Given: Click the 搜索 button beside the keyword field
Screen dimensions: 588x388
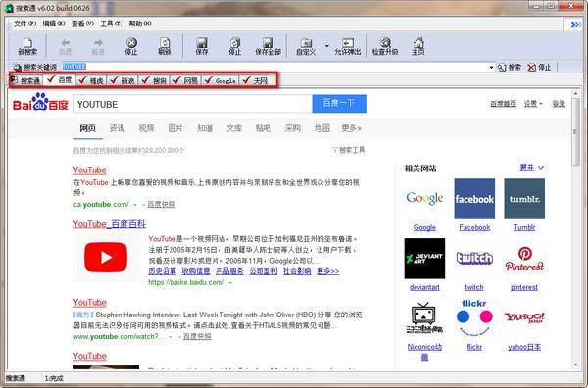Looking at the screenshot, I should tap(510, 67).
